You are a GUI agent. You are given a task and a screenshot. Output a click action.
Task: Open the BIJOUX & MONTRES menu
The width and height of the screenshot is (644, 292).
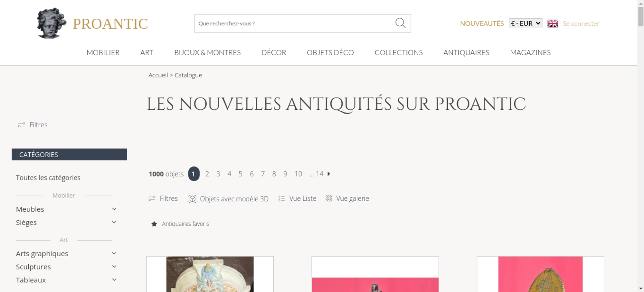point(207,52)
